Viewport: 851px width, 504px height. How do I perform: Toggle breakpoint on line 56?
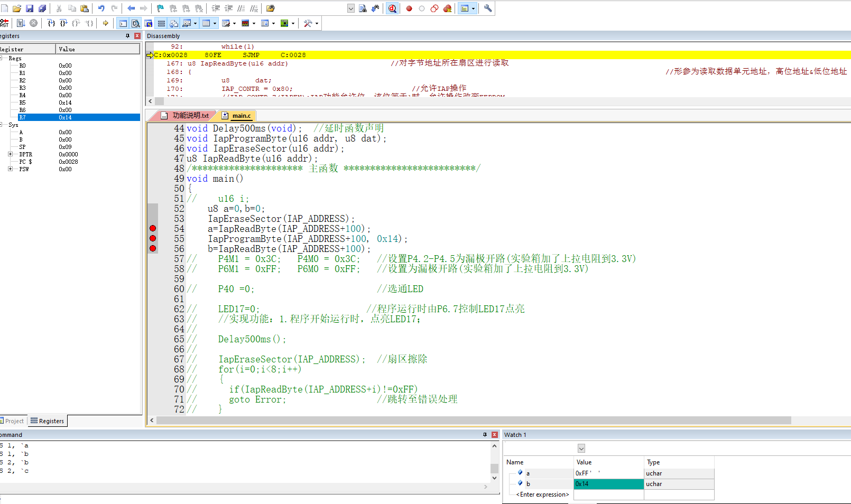tap(153, 248)
